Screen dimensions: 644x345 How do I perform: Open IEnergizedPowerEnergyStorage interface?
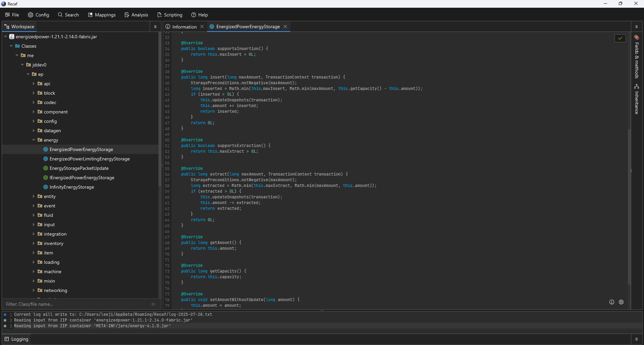pos(82,178)
